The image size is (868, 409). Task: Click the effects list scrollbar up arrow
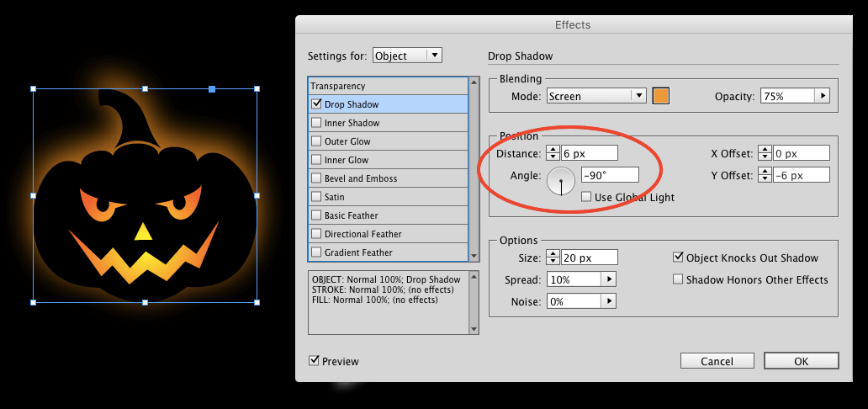474,82
